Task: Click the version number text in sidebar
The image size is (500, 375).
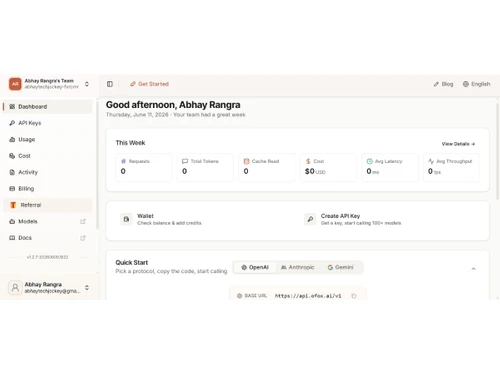Action: pyautogui.click(x=47, y=257)
